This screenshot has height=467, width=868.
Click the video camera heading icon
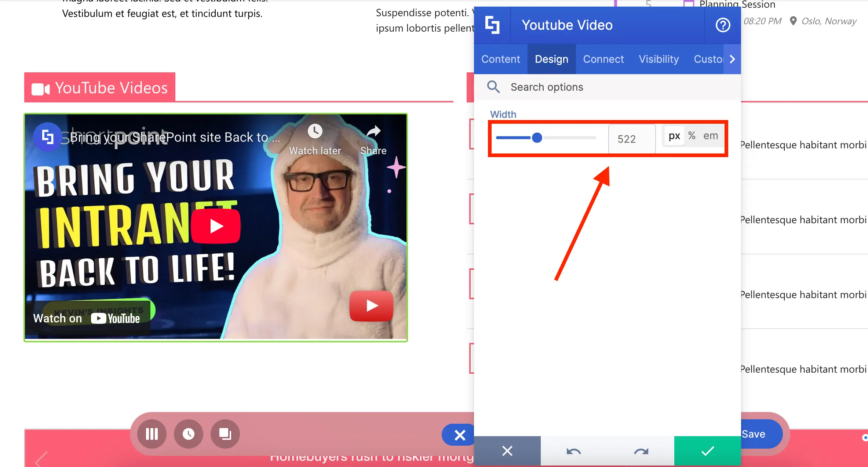pyautogui.click(x=41, y=89)
